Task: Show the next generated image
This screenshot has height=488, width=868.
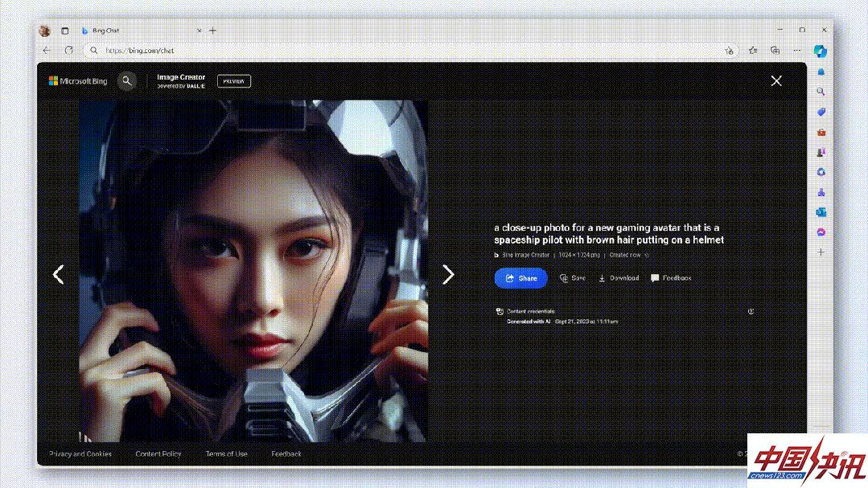Action: click(448, 274)
